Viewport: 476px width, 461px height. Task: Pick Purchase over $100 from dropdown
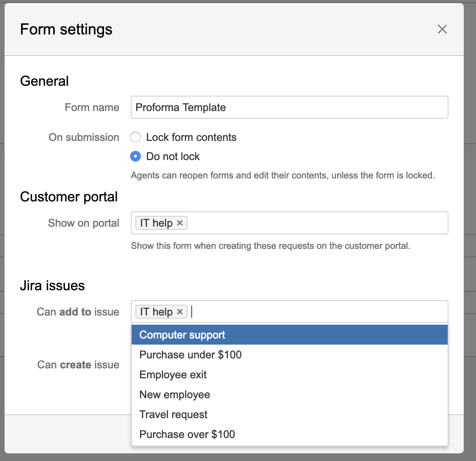[x=187, y=434]
